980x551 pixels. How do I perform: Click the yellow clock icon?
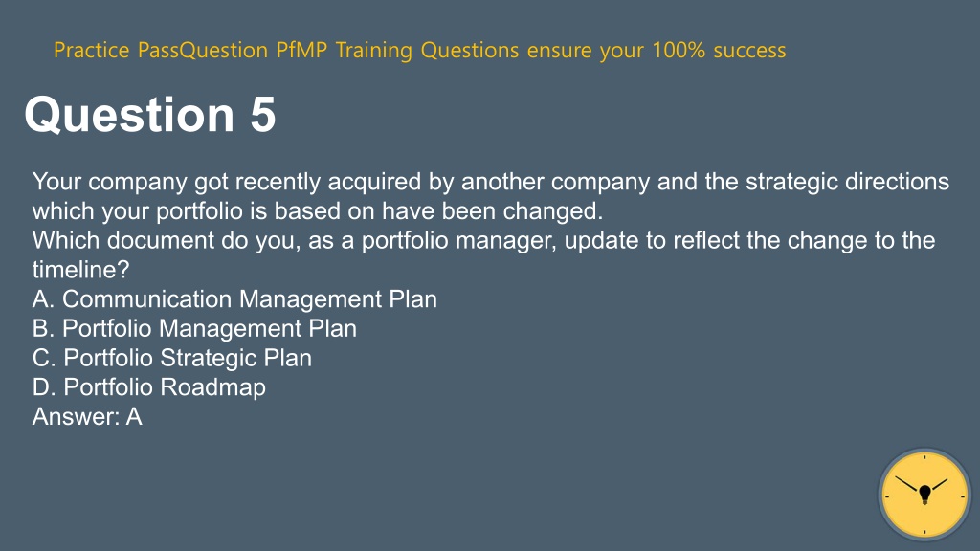924,495
